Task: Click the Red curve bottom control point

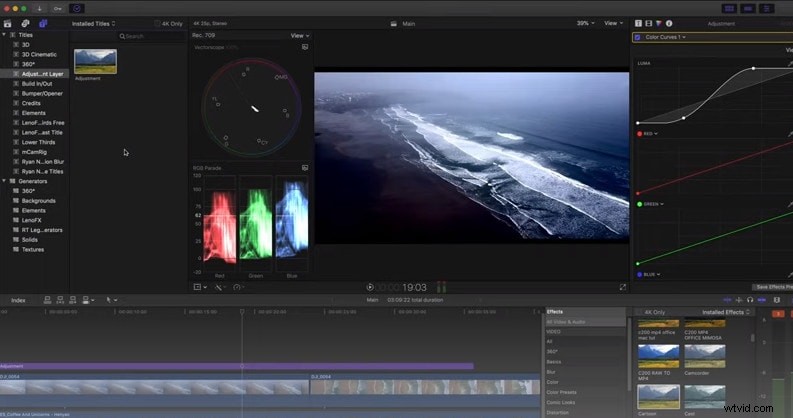Action: pyautogui.click(x=638, y=193)
